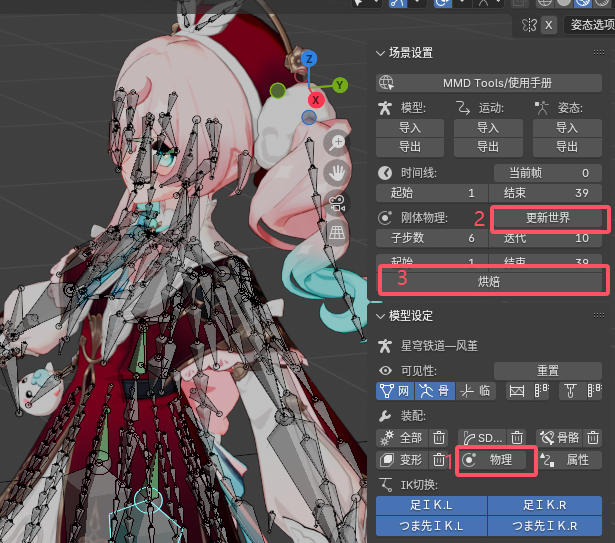Image resolution: width=615 pixels, height=543 pixels.
Task: Export a pose with 姿态 导出
Action: click(x=567, y=147)
